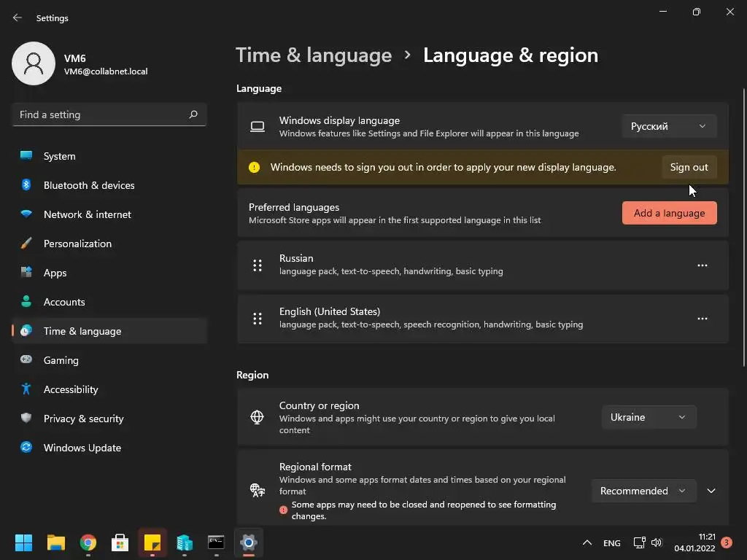The width and height of the screenshot is (747, 560).
Task: Click the Privacy shield icon in sidebar
Action: [x=26, y=418]
